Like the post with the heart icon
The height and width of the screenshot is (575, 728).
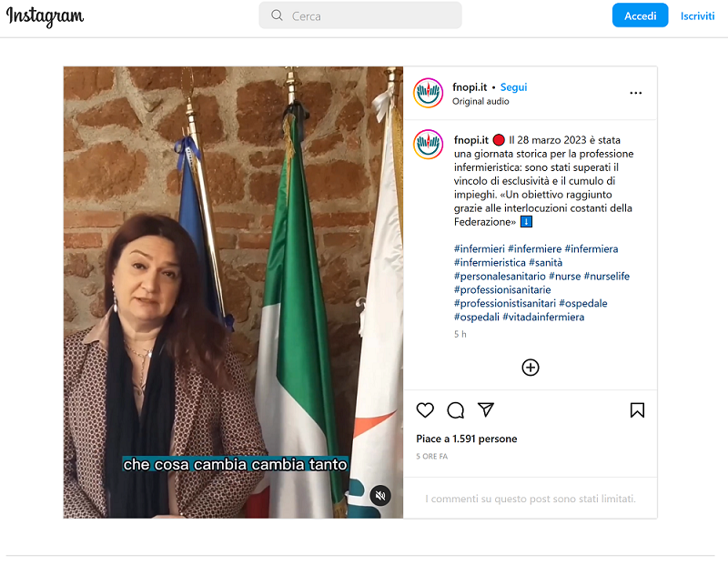[425, 410]
